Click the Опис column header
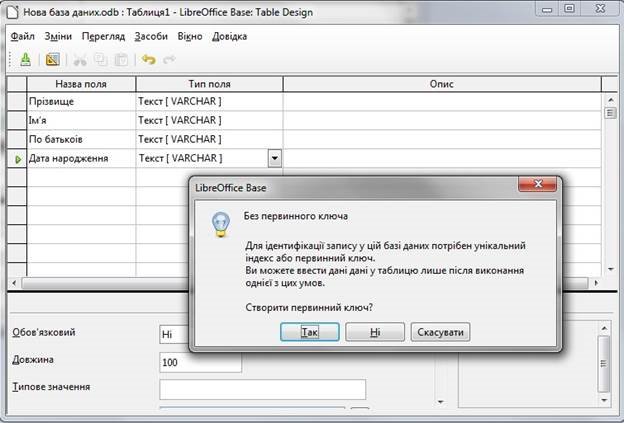624x423 pixels. tap(442, 84)
